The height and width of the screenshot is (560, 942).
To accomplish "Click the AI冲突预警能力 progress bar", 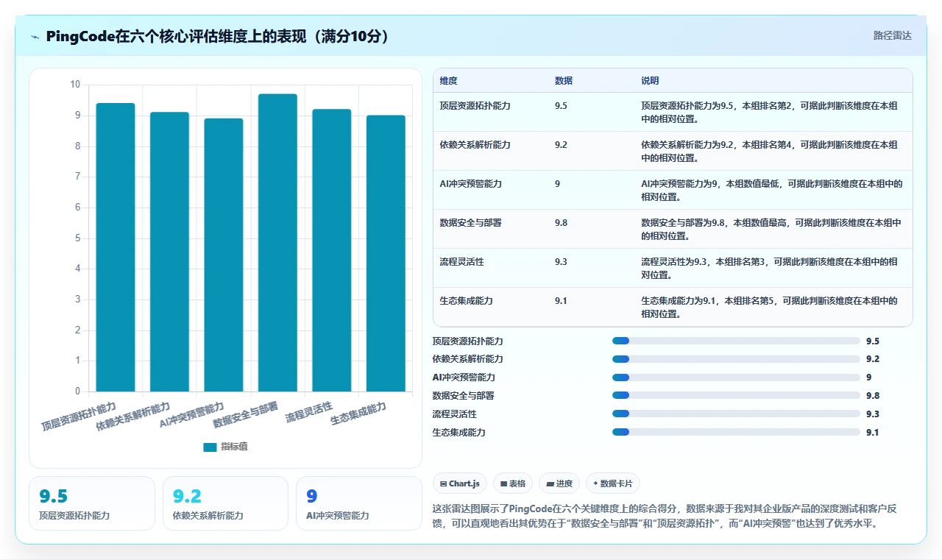I will pyautogui.click(x=736, y=378).
